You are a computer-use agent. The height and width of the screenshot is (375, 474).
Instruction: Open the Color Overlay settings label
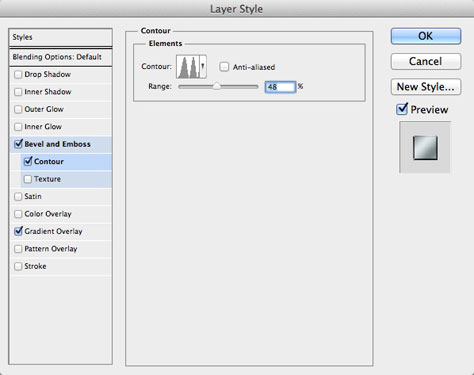click(48, 214)
